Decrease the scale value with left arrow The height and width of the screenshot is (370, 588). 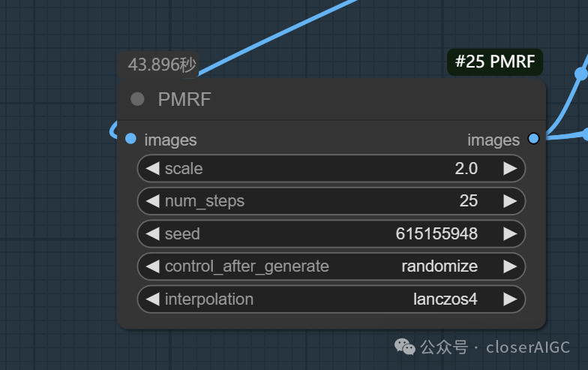point(153,168)
